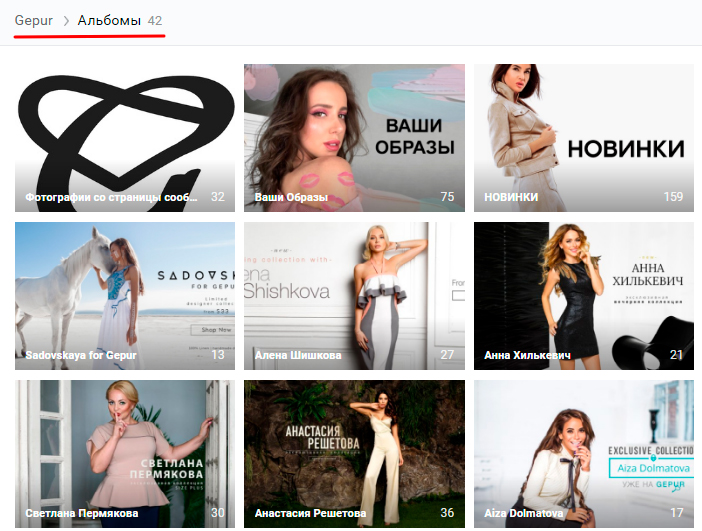Open the Ваши Образы album cover
The width and height of the screenshot is (702, 531).
point(354,138)
